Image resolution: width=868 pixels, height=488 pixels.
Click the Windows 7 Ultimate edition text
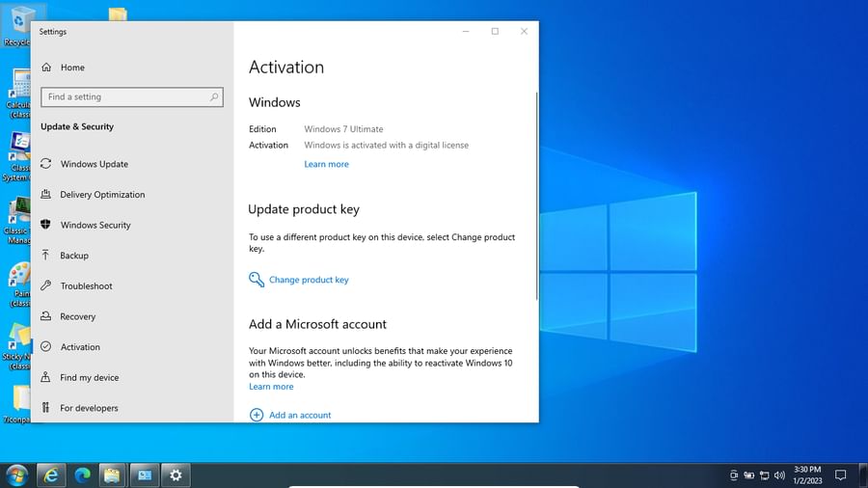point(343,129)
